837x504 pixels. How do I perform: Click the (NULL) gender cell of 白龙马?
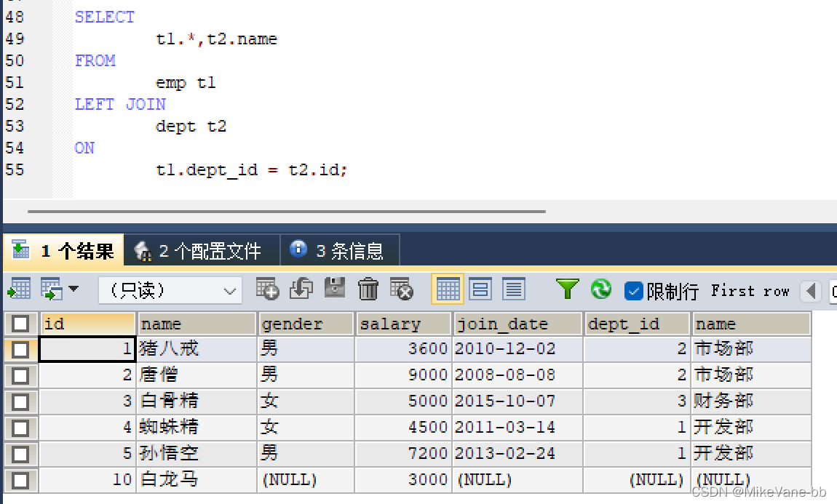[x=306, y=480]
